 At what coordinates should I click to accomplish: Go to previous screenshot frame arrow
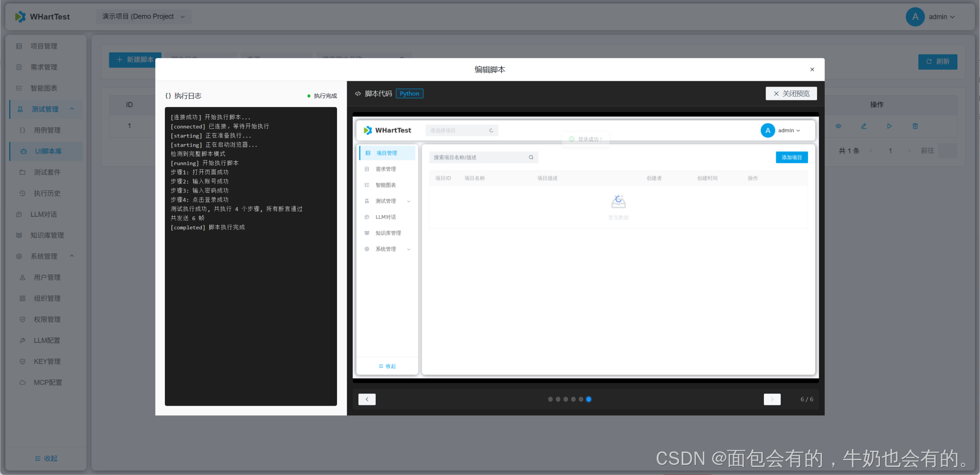367,399
